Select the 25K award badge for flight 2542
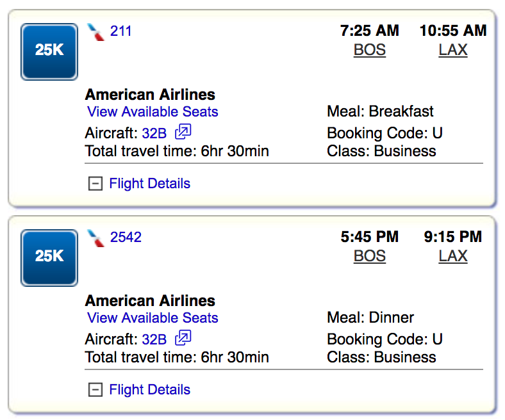The height and width of the screenshot is (420, 505). 49,257
